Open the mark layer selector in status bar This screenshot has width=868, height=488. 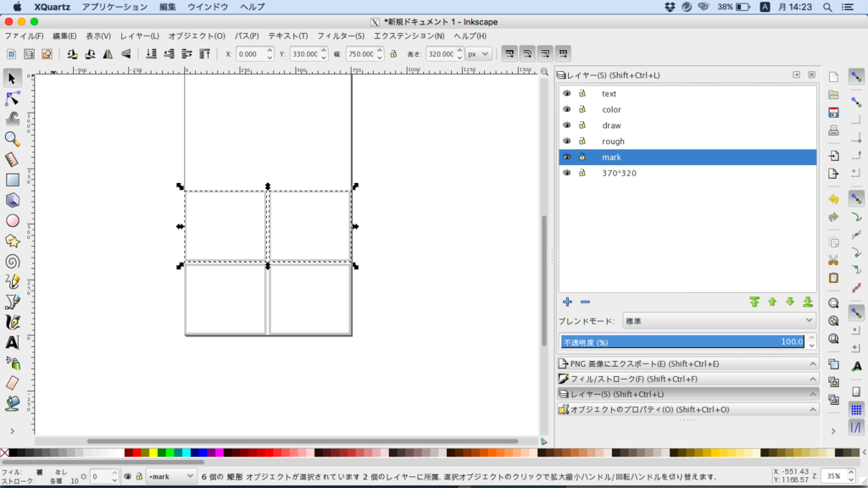(x=171, y=476)
